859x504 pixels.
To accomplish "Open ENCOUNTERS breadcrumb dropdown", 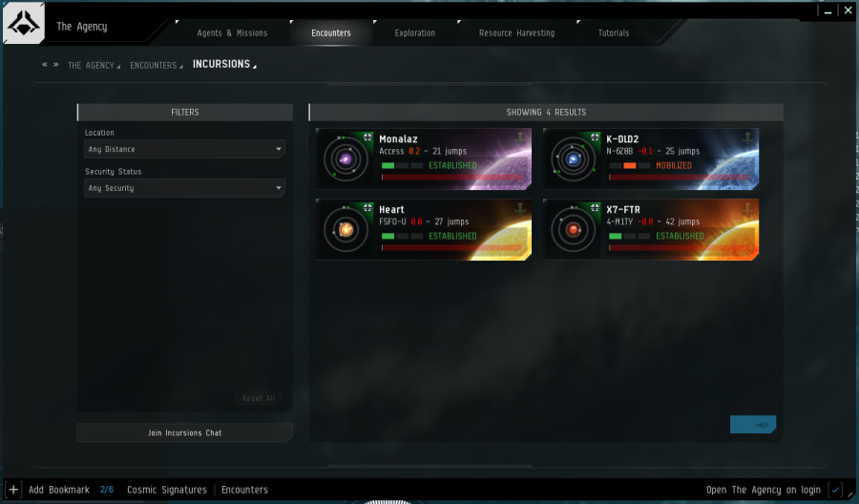I will pos(157,65).
